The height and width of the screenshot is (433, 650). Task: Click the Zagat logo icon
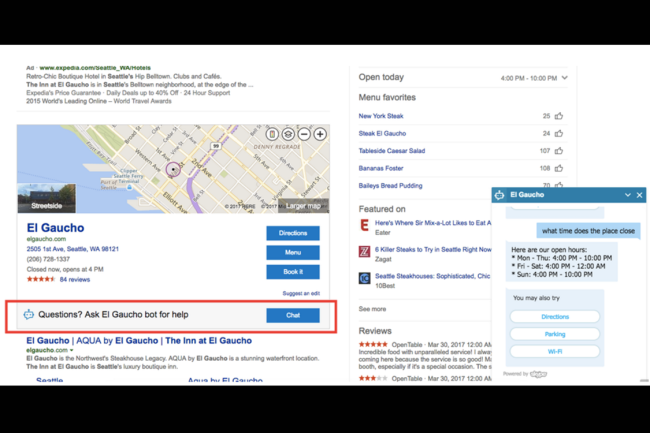tap(364, 252)
